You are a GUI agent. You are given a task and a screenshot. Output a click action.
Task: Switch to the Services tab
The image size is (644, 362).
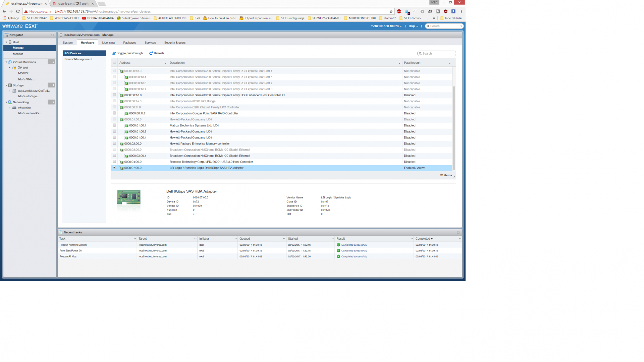tap(150, 43)
